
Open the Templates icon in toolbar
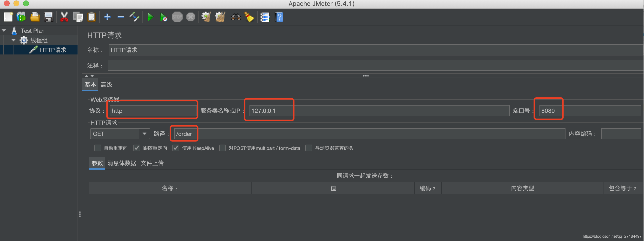point(21,17)
